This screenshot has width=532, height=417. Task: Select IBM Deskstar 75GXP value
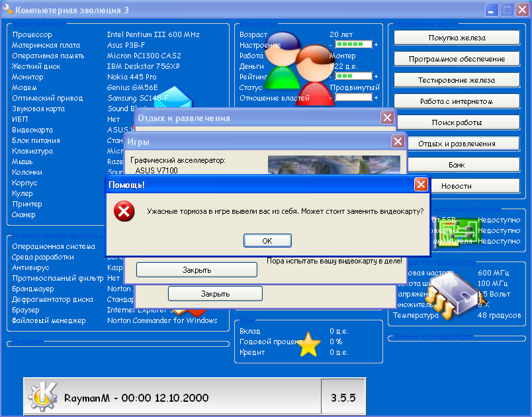pos(143,66)
